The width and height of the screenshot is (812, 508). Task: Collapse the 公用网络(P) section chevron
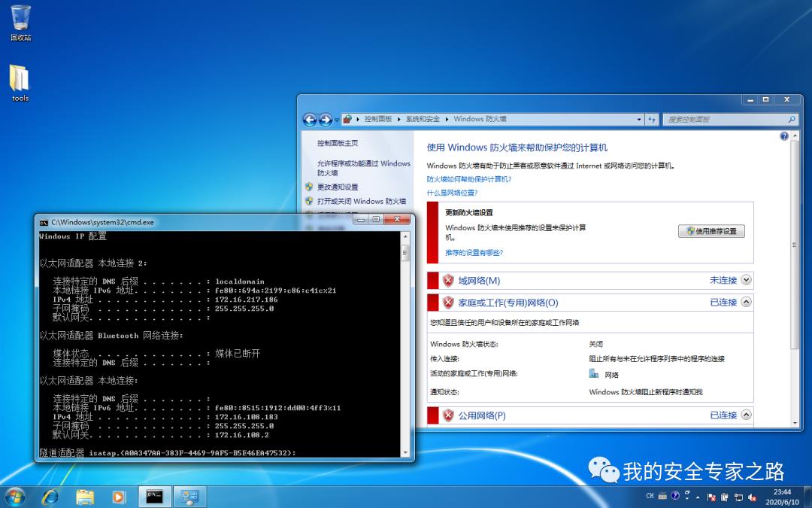pyautogui.click(x=747, y=415)
